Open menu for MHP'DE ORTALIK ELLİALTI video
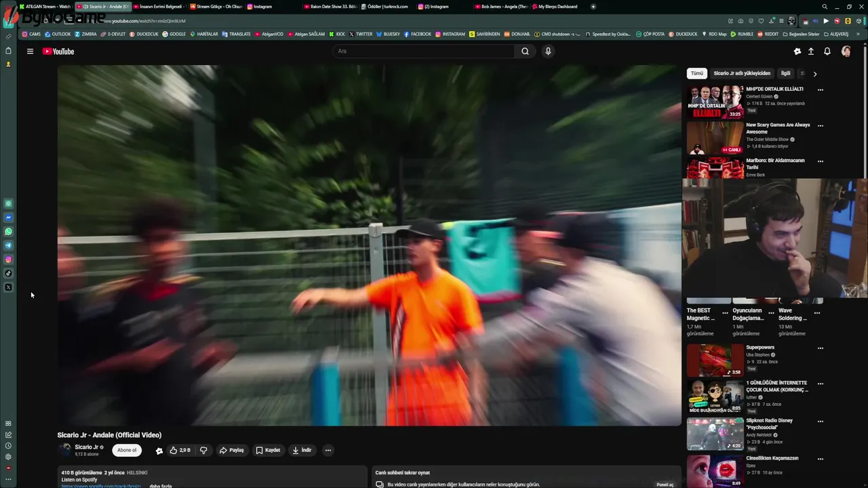The height and width of the screenshot is (488, 868). pos(821,89)
